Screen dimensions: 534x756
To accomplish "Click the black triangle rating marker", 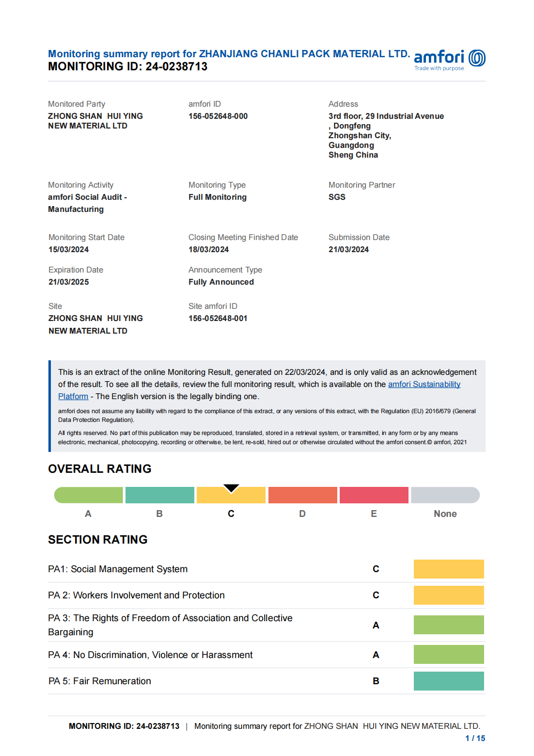I will [231, 488].
